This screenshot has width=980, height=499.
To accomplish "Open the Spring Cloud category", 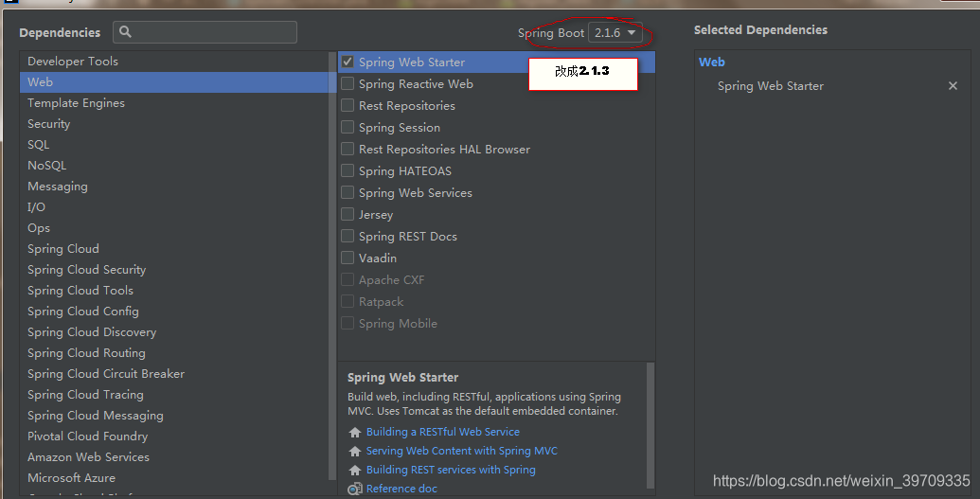I will [x=174, y=249].
